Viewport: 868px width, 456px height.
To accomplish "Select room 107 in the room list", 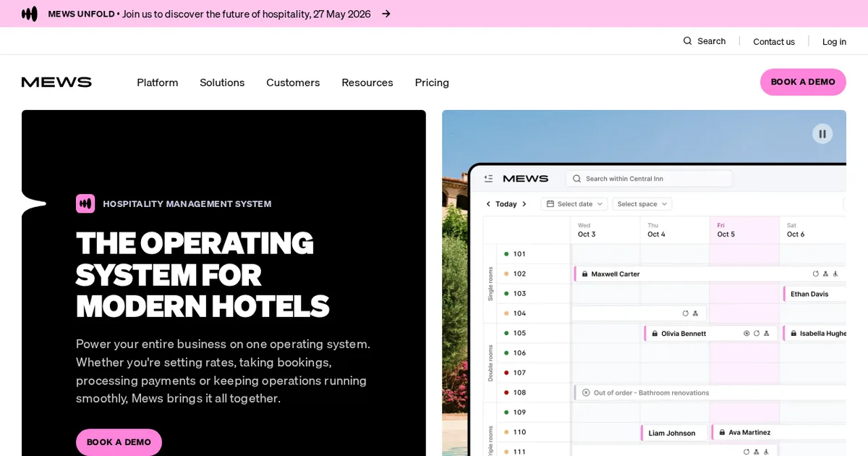I will pos(519,373).
